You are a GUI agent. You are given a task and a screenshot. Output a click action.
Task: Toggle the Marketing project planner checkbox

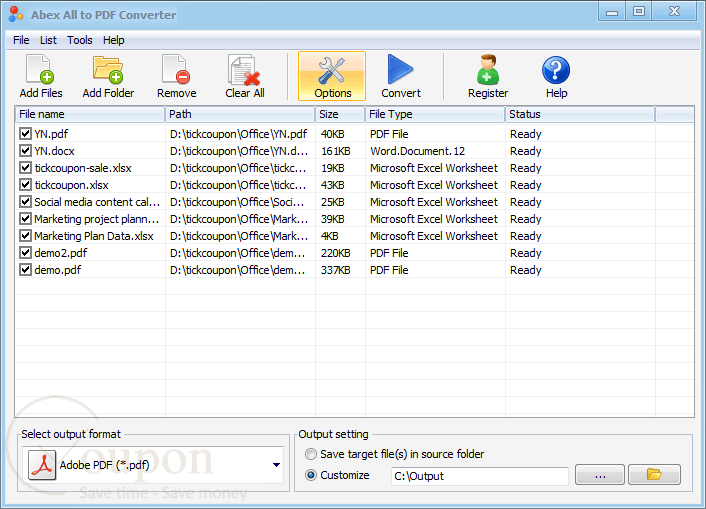[25, 219]
